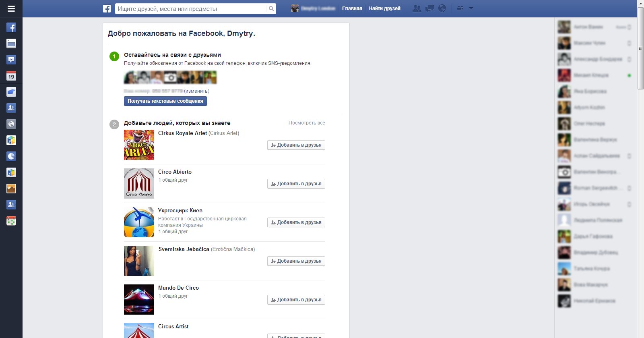The height and width of the screenshot is (338, 644).
Task: Click the Circo Abierto tent thumbnail
Action: pyautogui.click(x=139, y=184)
